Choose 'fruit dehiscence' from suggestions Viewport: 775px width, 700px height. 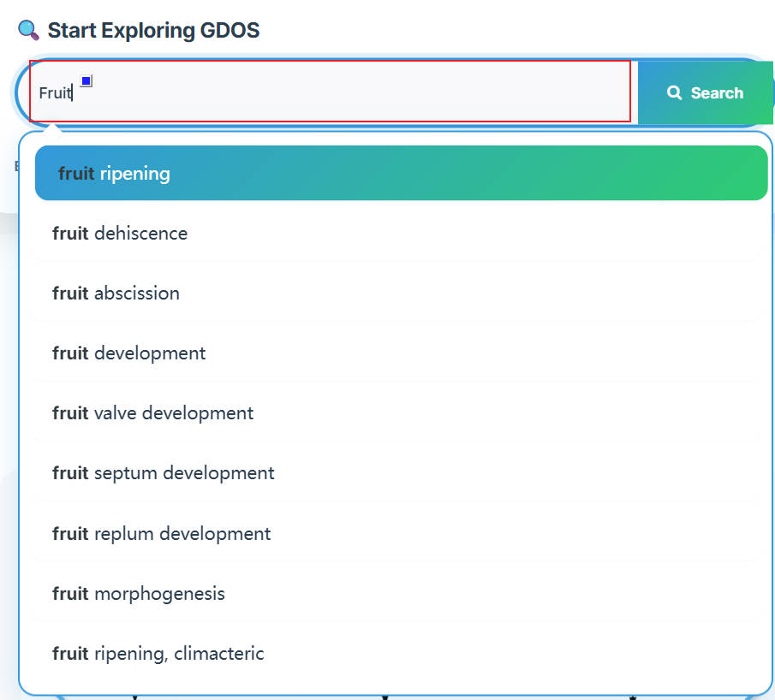click(401, 233)
